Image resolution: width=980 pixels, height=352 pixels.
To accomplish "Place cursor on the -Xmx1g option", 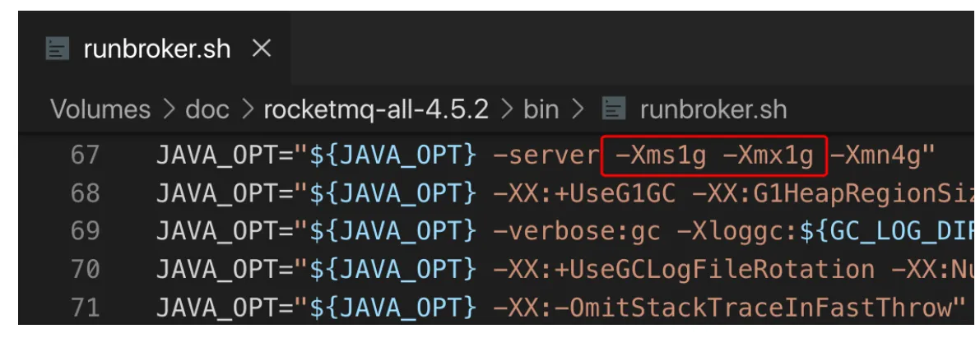I will tap(769, 155).
